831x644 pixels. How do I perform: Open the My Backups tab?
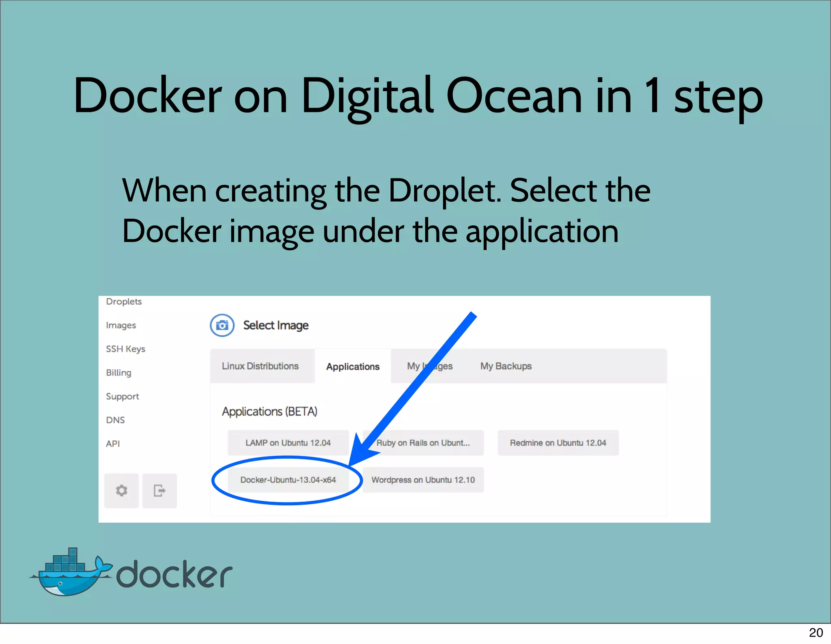point(506,366)
